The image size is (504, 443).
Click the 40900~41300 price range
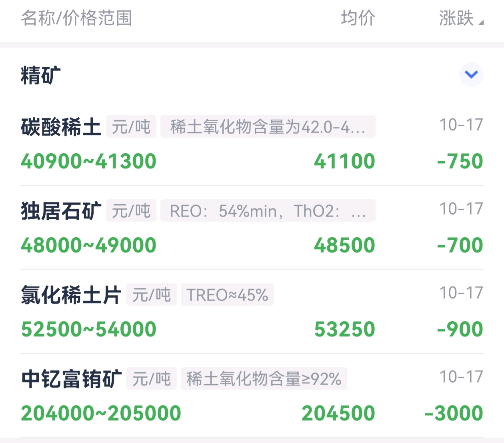click(88, 161)
